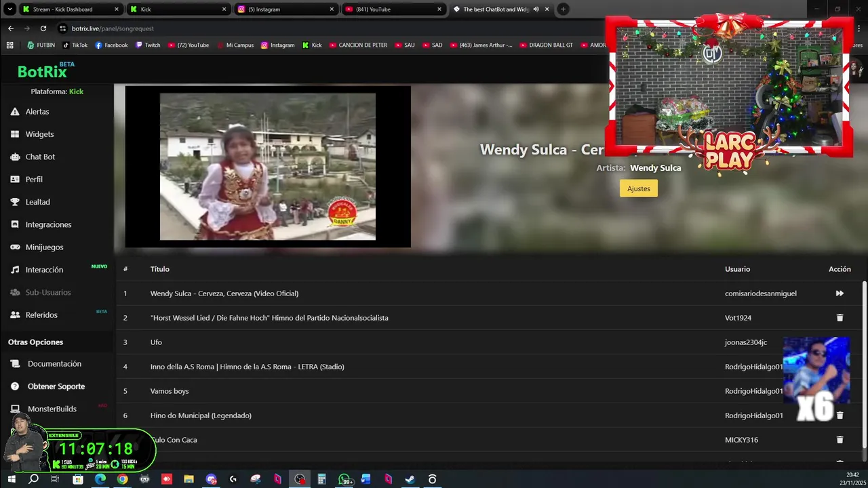Open the Windows Start menu
868x488 pixels.
(11, 479)
